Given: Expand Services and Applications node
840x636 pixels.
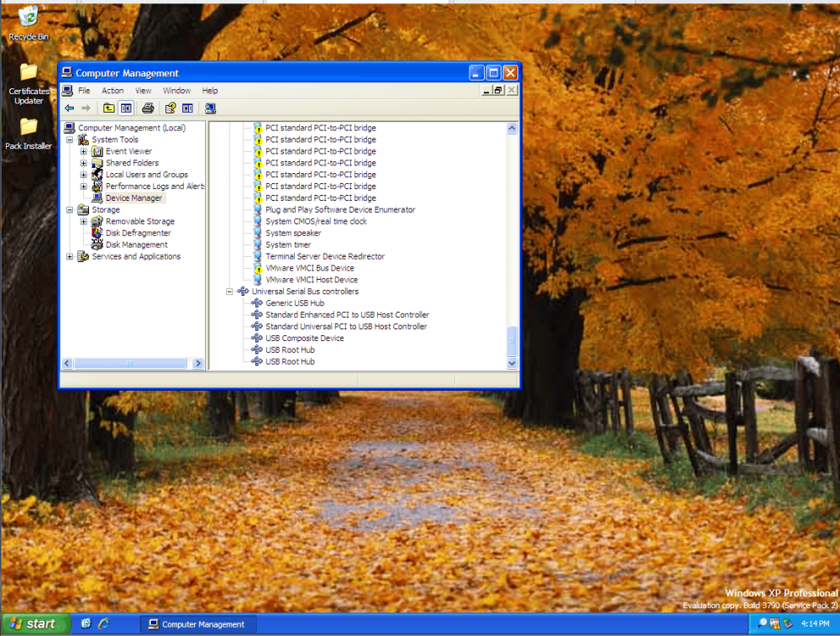Looking at the screenshot, I should 70,256.
